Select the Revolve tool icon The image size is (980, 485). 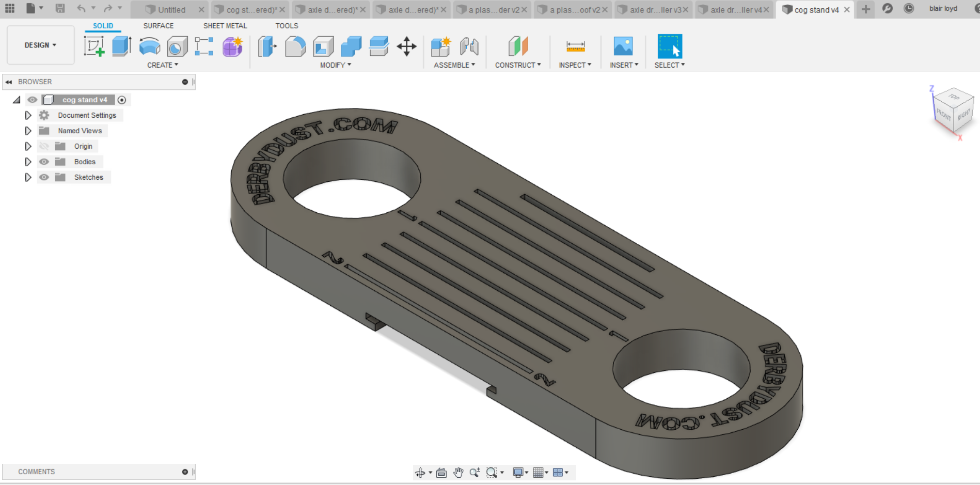coord(150,46)
